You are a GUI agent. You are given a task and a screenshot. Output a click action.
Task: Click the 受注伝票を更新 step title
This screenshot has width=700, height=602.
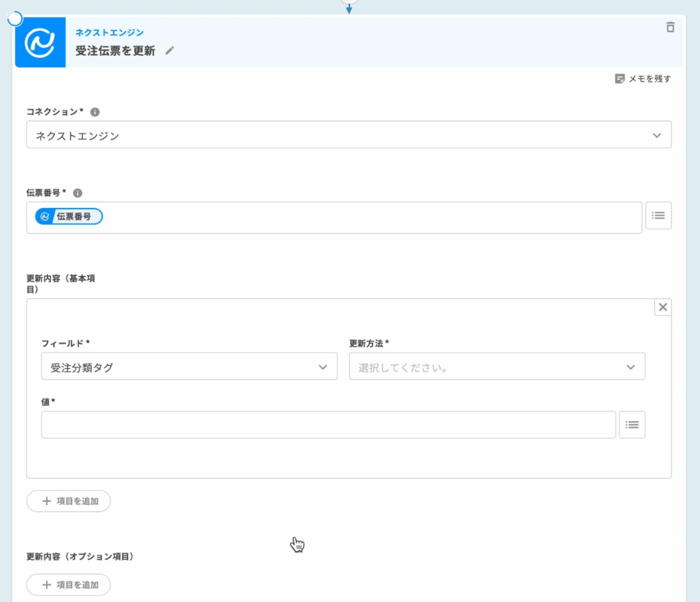pos(115,51)
